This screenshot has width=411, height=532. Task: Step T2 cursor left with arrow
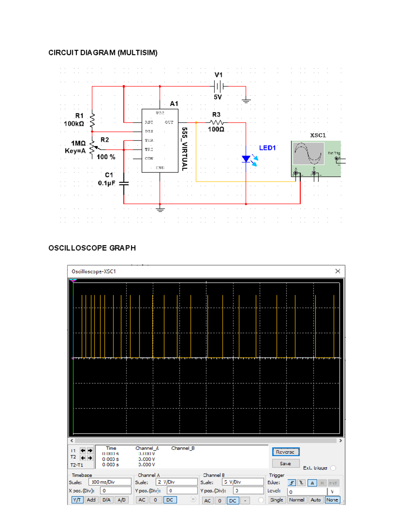(83, 458)
